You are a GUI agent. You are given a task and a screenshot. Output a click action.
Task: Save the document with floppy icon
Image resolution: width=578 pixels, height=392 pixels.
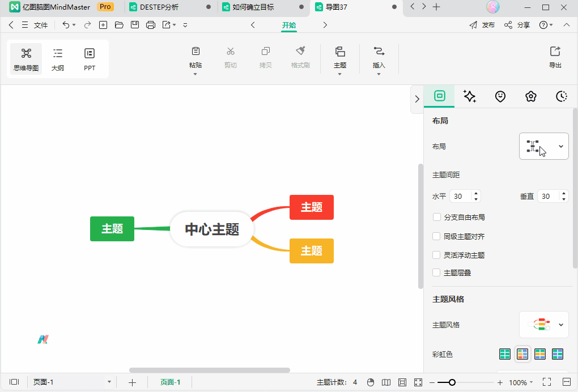135,25
